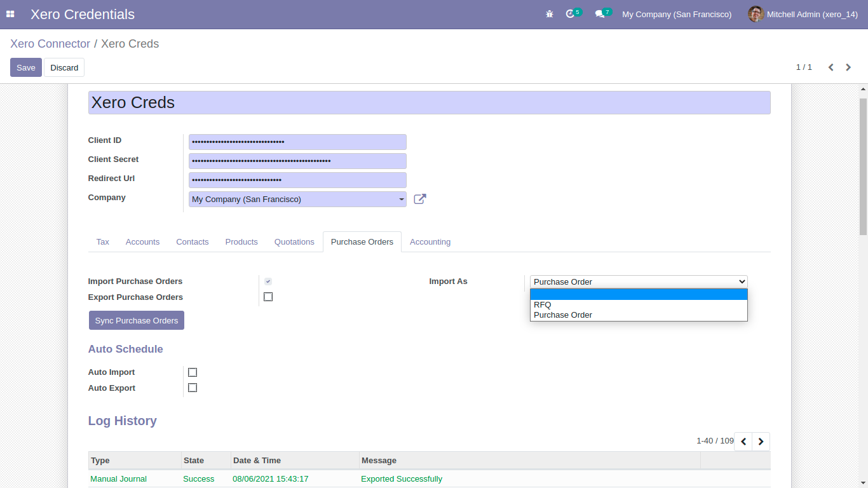The height and width of the screenshot is (488, 868).
Task: Enable Auto Import checkbox
Action: (x=193, y=372)
